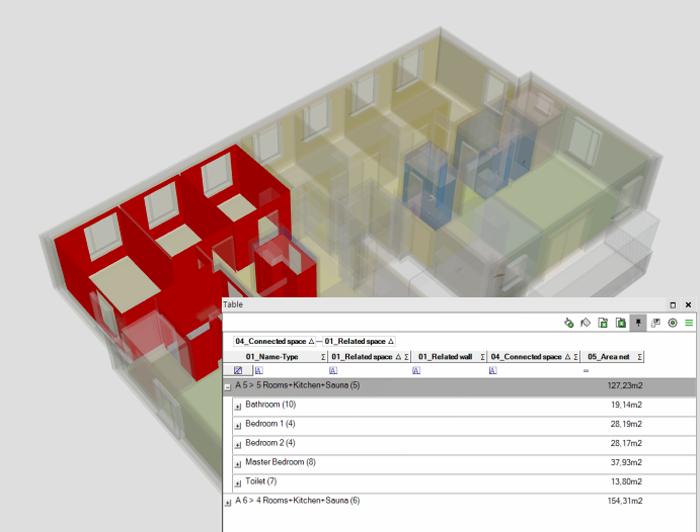Click the 28,17m2 area value
Viewport: 700px width, 532px height.
pyautogui.click(x=626, y=443)
